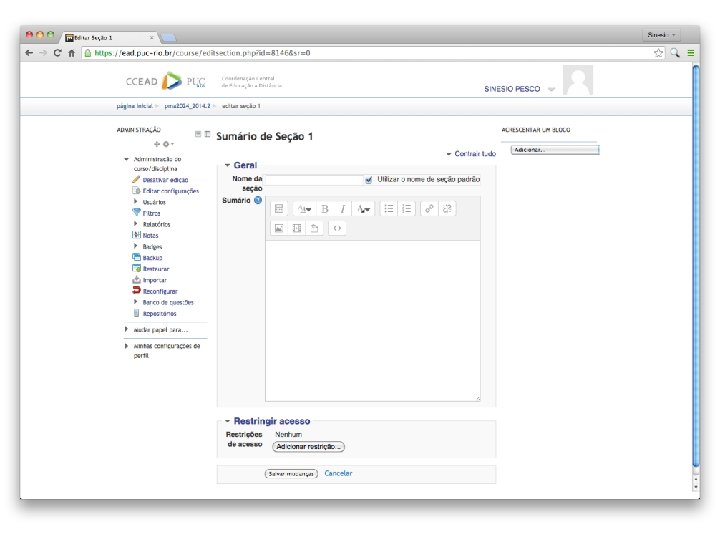Go to browser home page
720x540 pixels.
[x=72, y=53]
